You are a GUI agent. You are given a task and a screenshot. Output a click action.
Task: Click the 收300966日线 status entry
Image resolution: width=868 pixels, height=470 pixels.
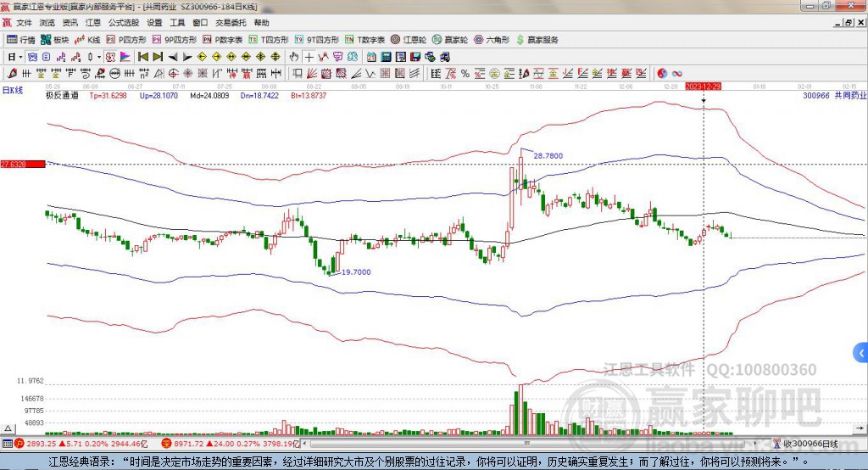coord(805,444)
